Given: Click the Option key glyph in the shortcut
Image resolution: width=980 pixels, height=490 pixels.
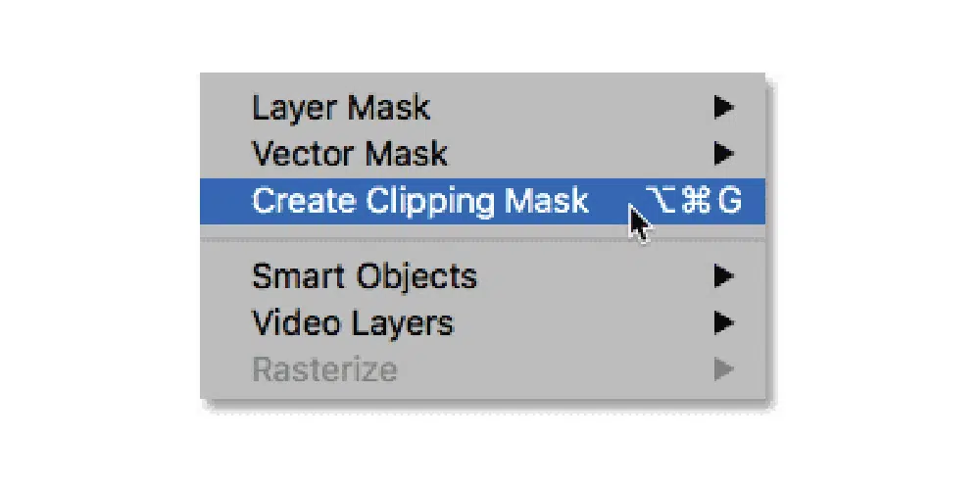Looking at the screenshot, I should [x=661, y=201].
